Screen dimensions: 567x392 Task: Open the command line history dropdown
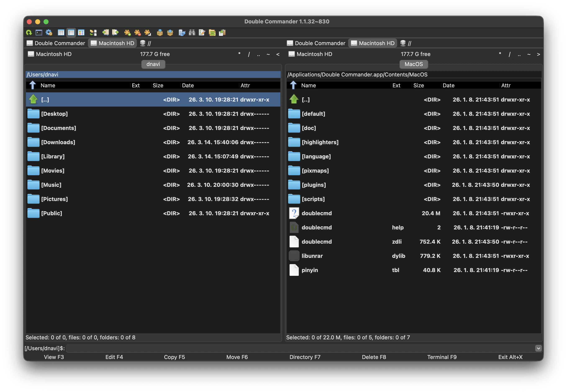pyautogui.click(x=538, y=348)
